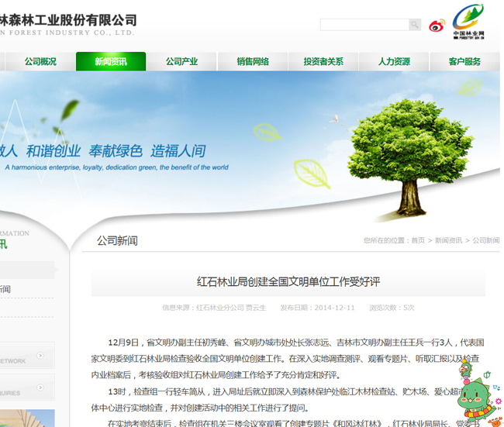Open the 中国林业网 logo link
The image size is (504, 427).
tap(468, 22)
